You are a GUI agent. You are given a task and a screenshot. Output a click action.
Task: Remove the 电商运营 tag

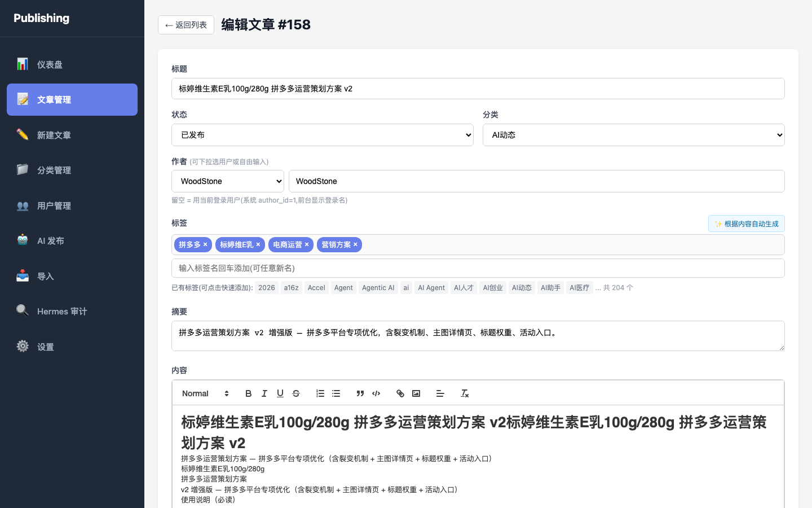pyautogui.click(x=307, y=244)
